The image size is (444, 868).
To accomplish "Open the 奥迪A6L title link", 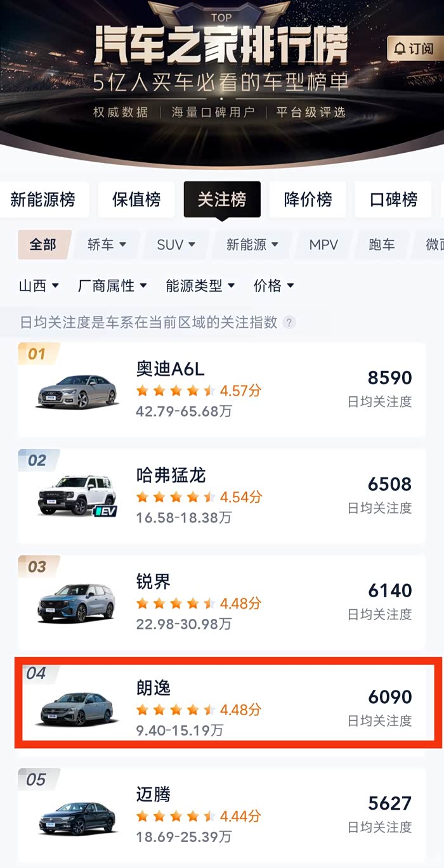I will pos(171,369).
